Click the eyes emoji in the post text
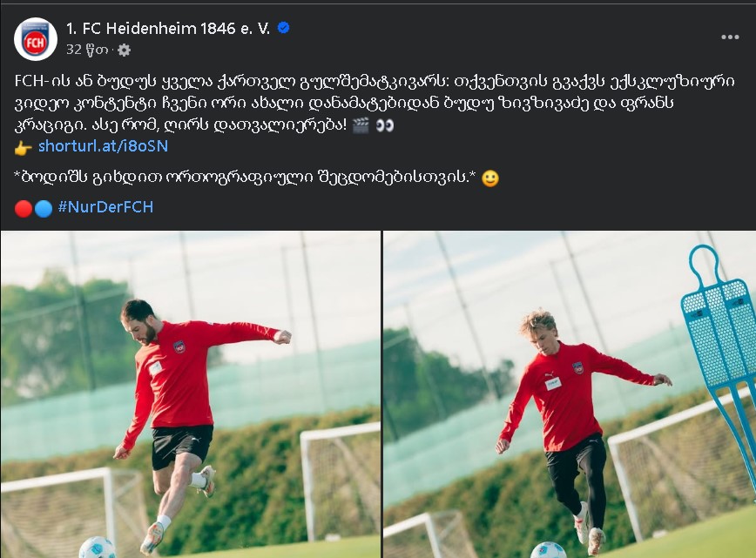 [384, 125]
